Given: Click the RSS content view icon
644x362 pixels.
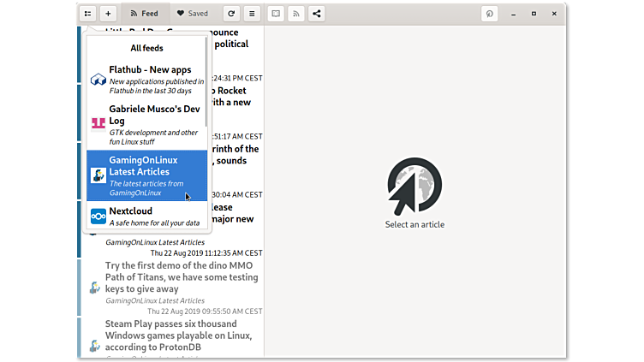Looking at the screenshot, I should click(x=296, y=14).
